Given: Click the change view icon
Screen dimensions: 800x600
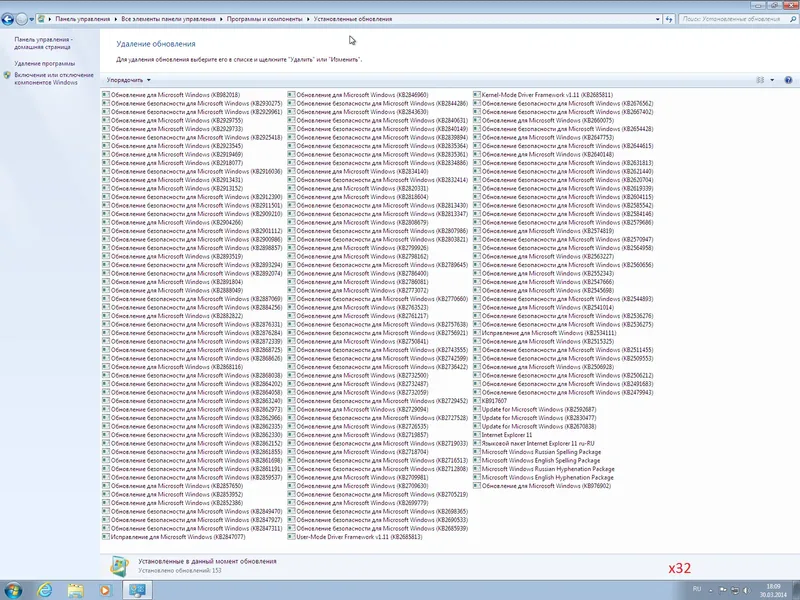Looking at the screenshot, I should point(760,80).
